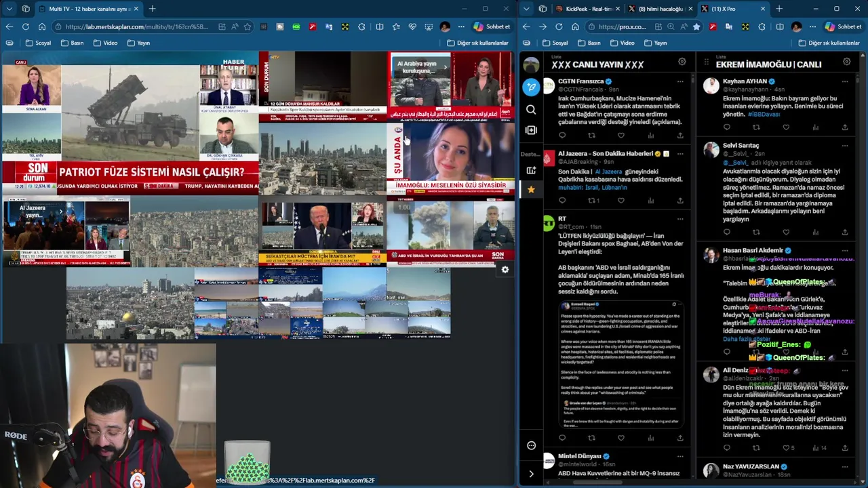868x488 pixels.
Task: Compose a new post in X Pro sidebar
Action: [x=531, y=87]
